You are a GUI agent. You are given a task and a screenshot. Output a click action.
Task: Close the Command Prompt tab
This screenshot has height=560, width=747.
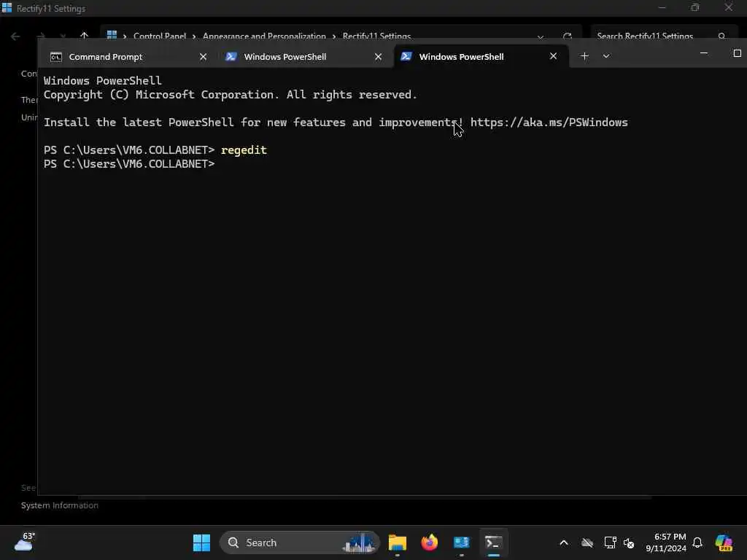(x=203, y=57)
